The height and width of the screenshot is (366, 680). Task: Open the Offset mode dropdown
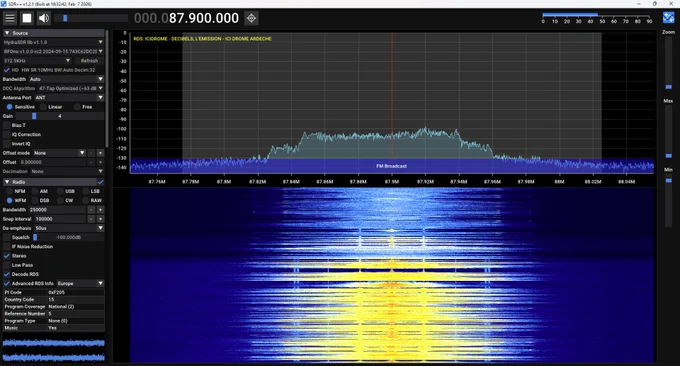pyautogui.click(x=59, y=153)
